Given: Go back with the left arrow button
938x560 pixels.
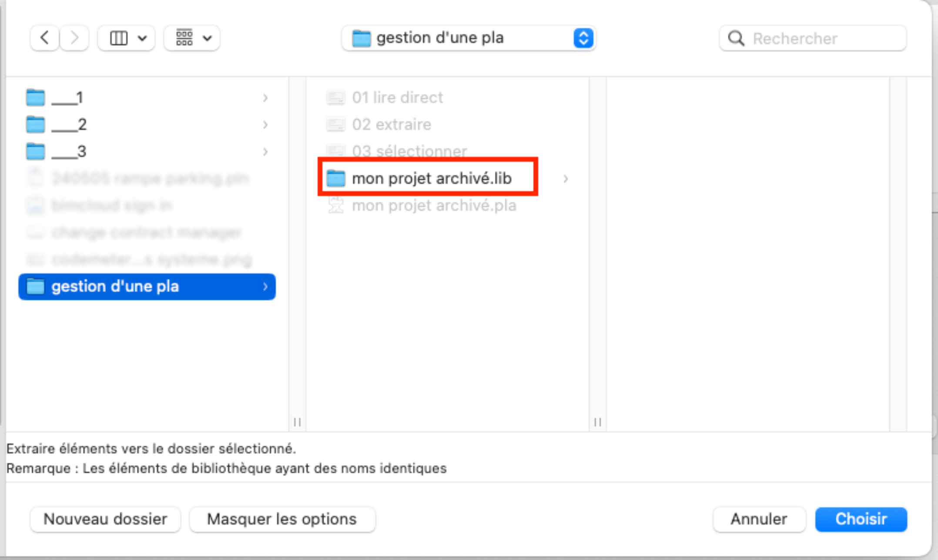Looking at the screenshot, I should pos(44,38).
